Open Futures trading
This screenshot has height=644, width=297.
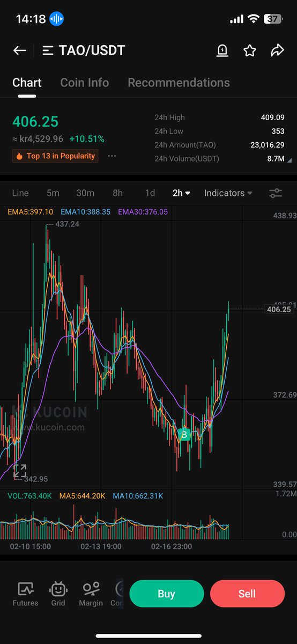pos(25,594)
